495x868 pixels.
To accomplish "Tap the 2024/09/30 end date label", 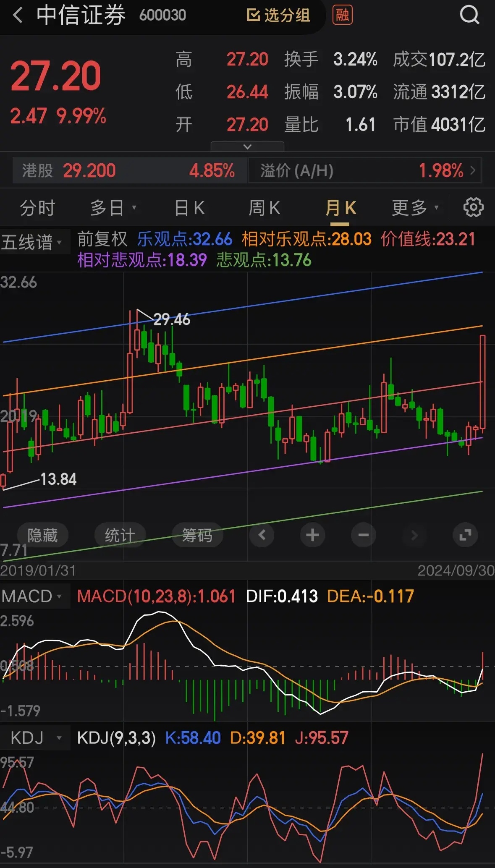I will pos(456,570).
